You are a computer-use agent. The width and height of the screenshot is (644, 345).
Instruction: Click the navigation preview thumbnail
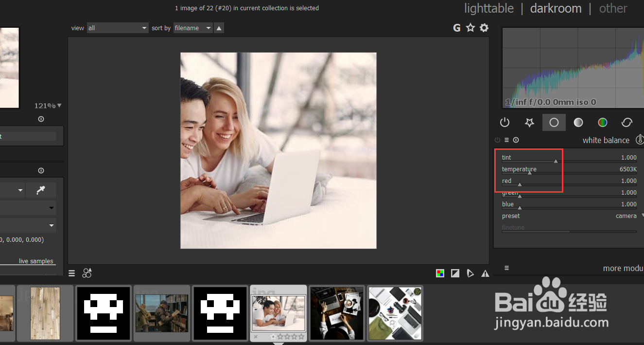click(x=9, y=68)
